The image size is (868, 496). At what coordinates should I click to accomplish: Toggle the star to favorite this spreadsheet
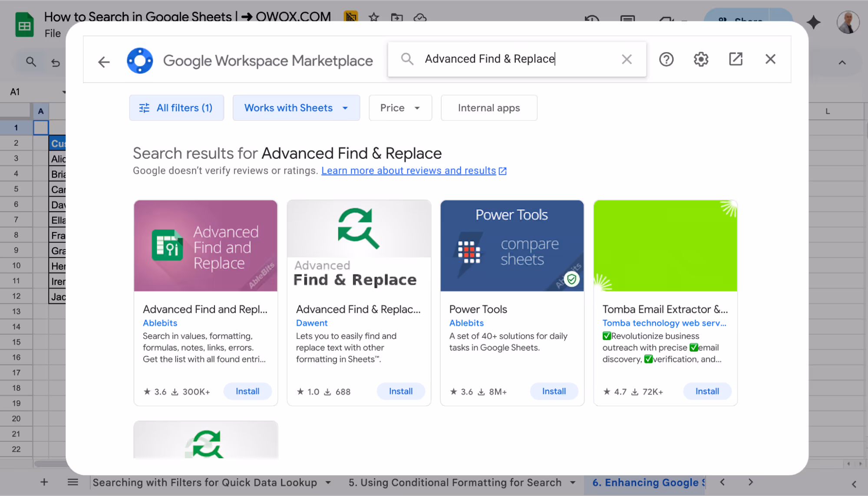point(373,18)
